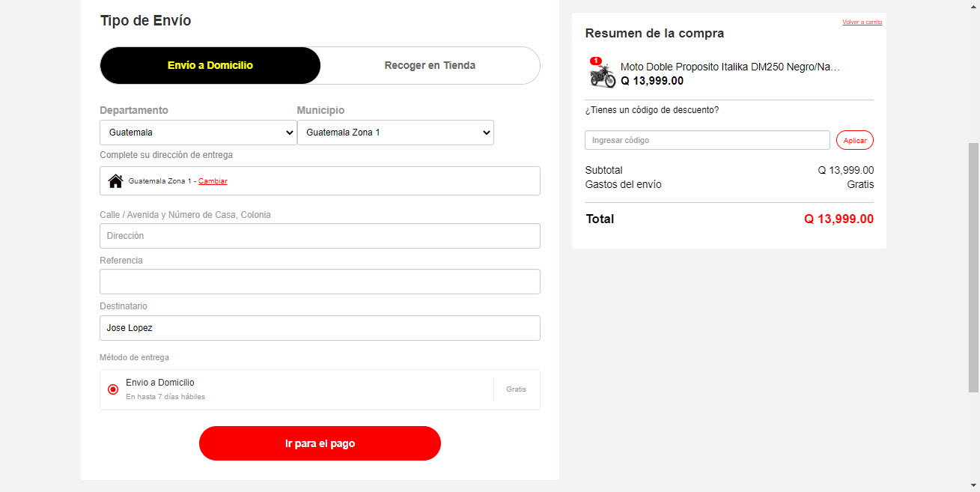Click the scrollbar down arrow
This screenshot has width=980, height=492.
[x=973, y=485]
